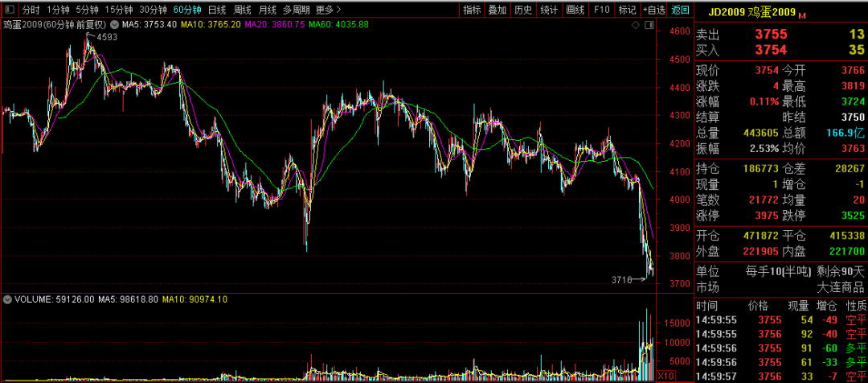The image size is (868, 383).
Task: Select the 1分钟 timeframe
Action: pos(58,10)
